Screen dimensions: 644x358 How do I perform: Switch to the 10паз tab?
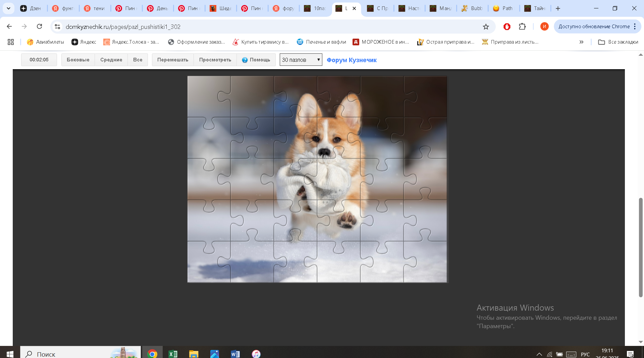click(x=315, y=8)
